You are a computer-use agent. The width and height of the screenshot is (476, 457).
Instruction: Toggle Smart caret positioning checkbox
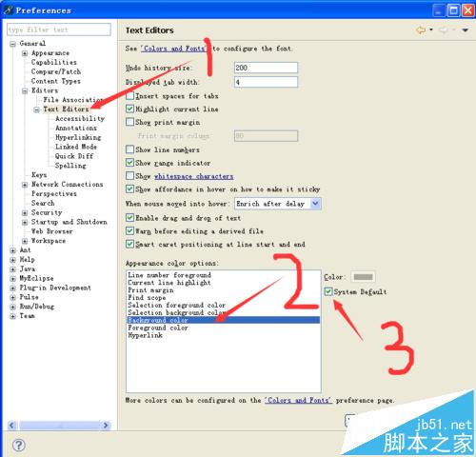129,244
